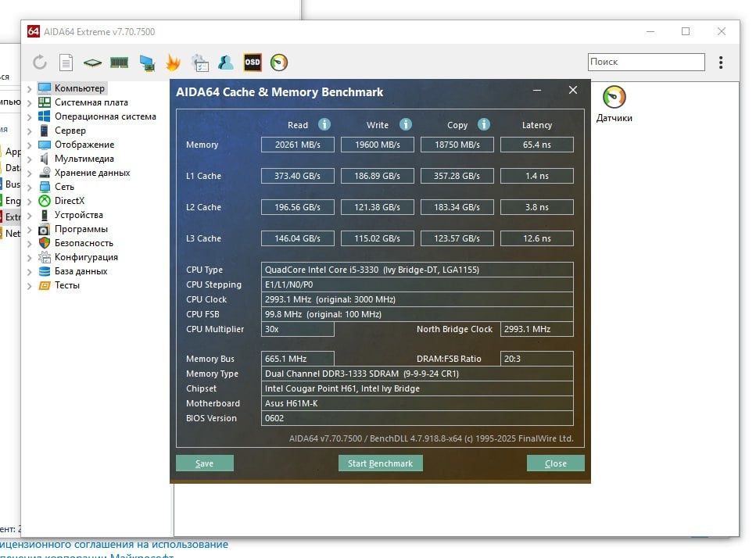Expand the Устройства tree node
This screenshot has height=558, width=756.
30,216
